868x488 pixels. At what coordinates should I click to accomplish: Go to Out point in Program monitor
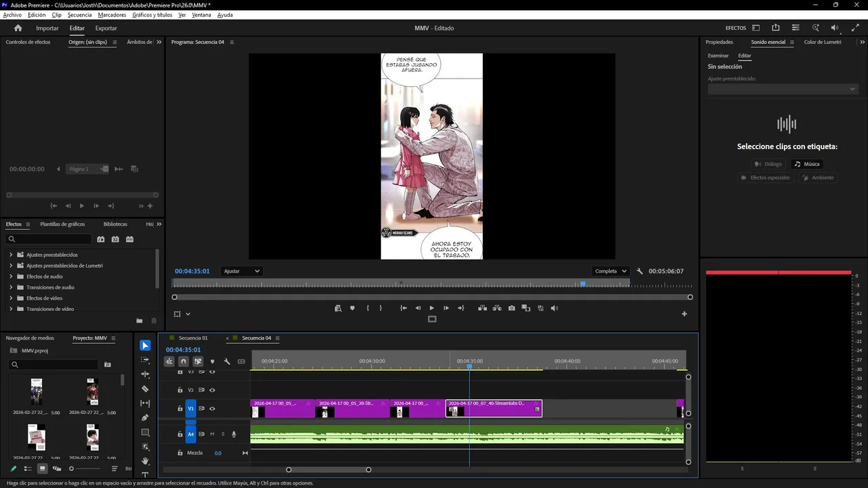461,308
